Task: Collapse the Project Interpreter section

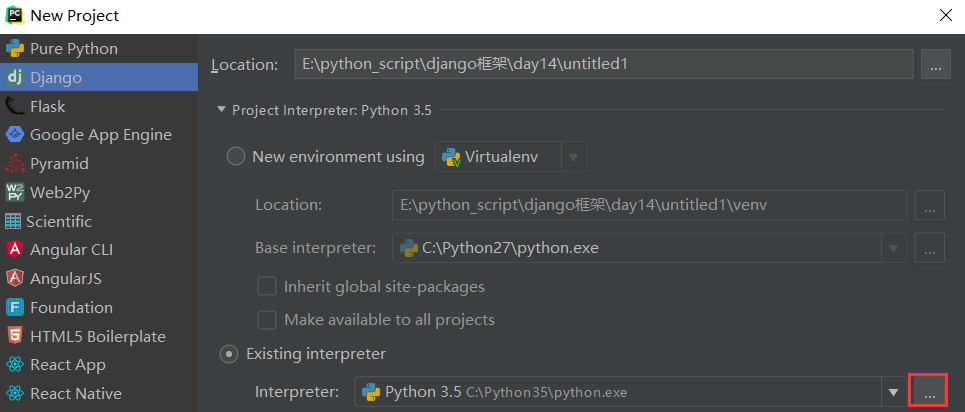Action: [221, 111]
